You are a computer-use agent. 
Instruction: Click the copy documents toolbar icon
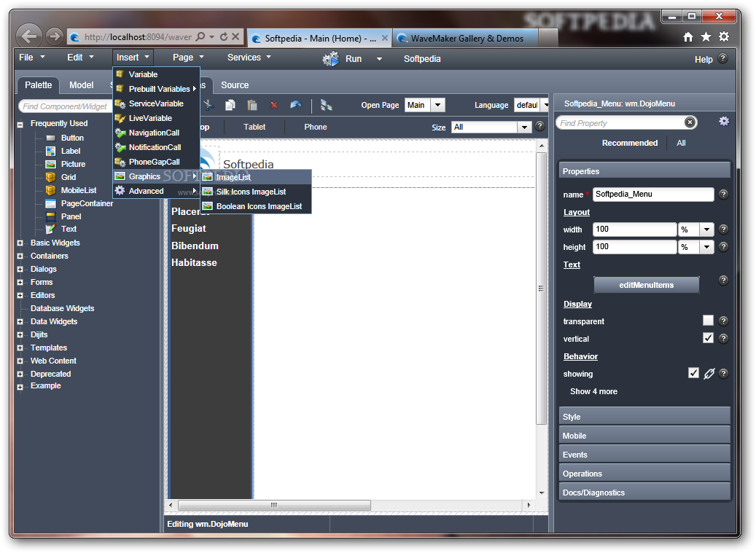point(230,104)
